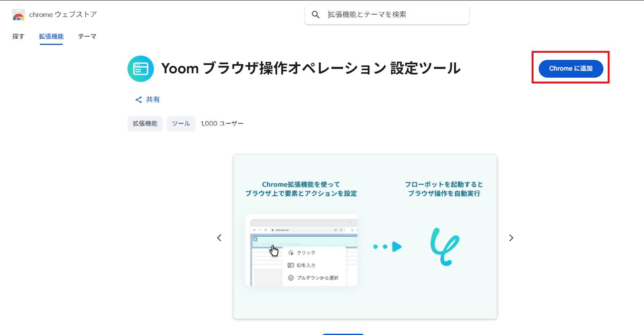Show previous screenshot with left arrow

219,238
